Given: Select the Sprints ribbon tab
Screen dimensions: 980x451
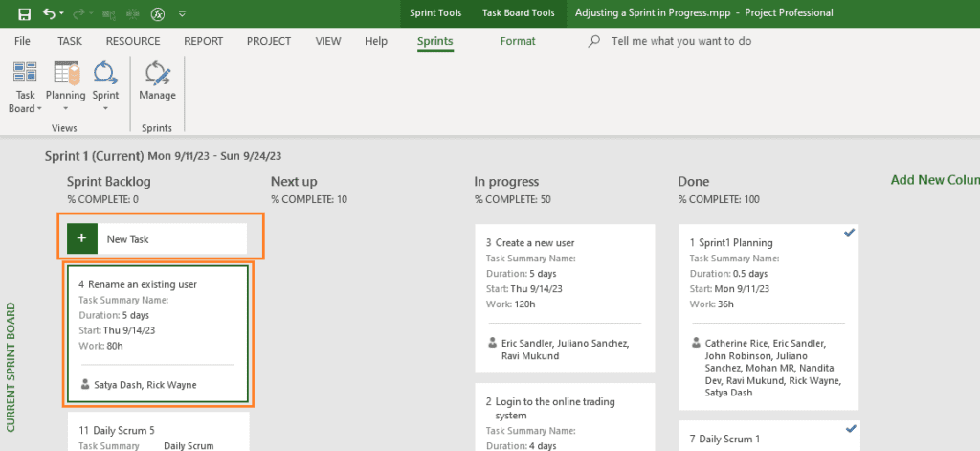Looking at the screenshot, I should point(435,42).
